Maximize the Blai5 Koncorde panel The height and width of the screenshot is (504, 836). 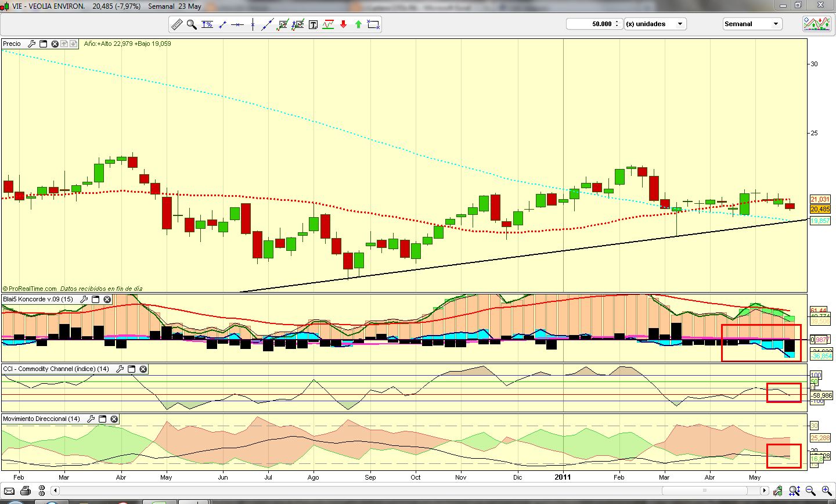(96, 299)
